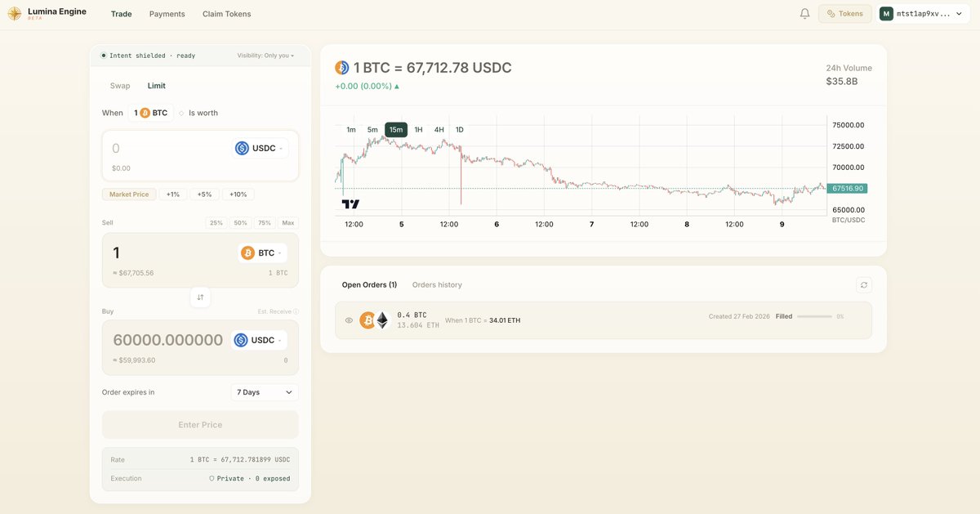Select the 4H chart interval
This screenshot has height=514, width=980.
pos(439,130)
